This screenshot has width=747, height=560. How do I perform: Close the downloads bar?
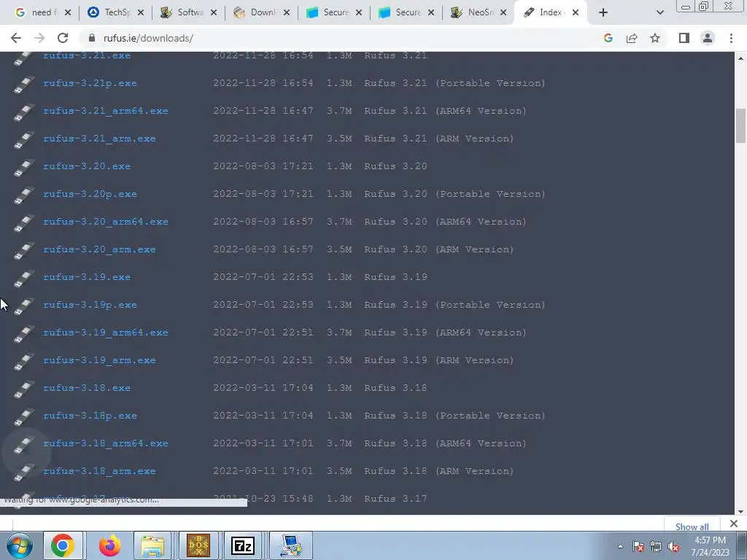pos(734,524)
